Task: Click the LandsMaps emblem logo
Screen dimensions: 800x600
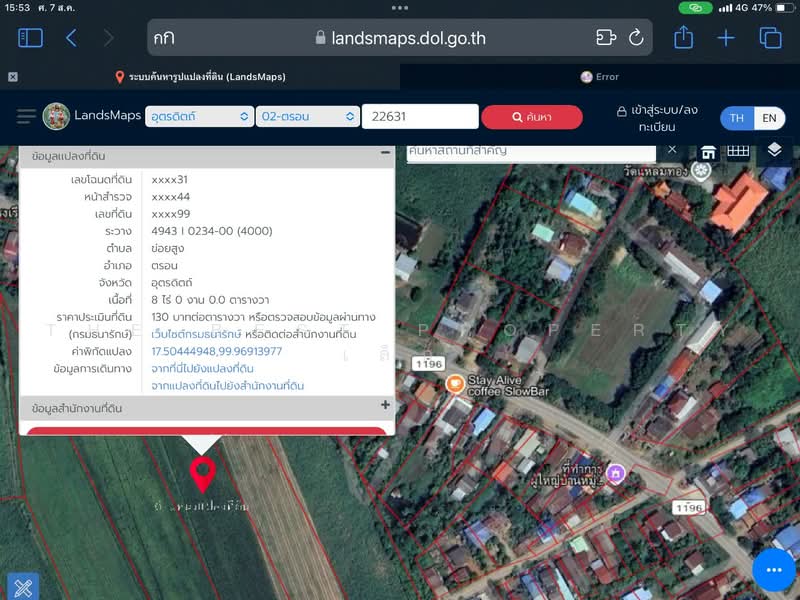Action: (x=56, y=116)
